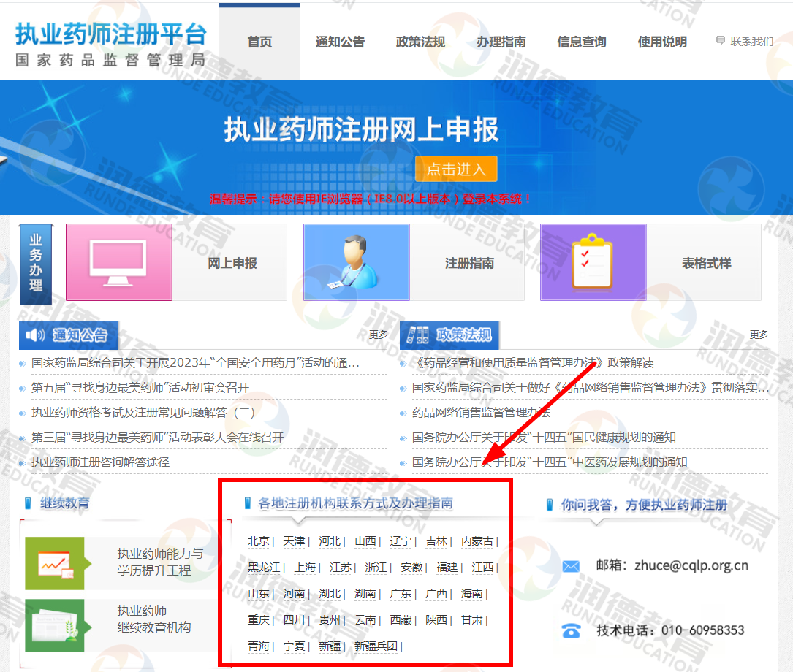Open the 首页 navigation tab

tap(259, 42)
